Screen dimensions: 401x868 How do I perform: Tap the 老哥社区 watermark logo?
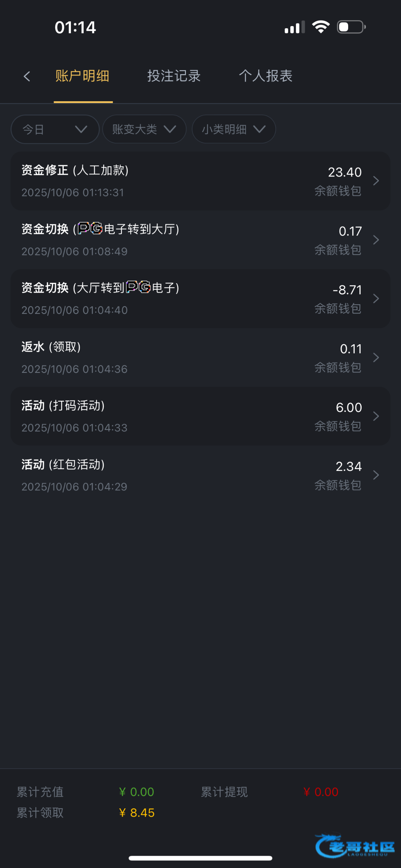coord(355,846)
